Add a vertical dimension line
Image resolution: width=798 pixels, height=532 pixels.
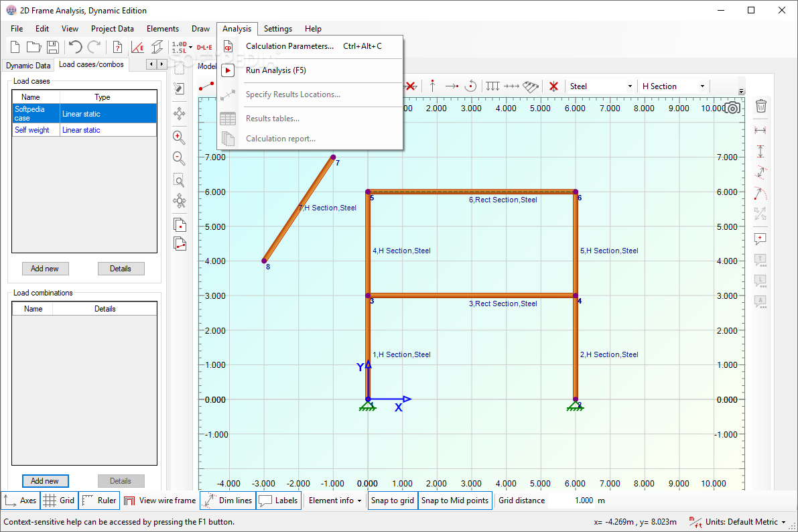tap(760, 151)
